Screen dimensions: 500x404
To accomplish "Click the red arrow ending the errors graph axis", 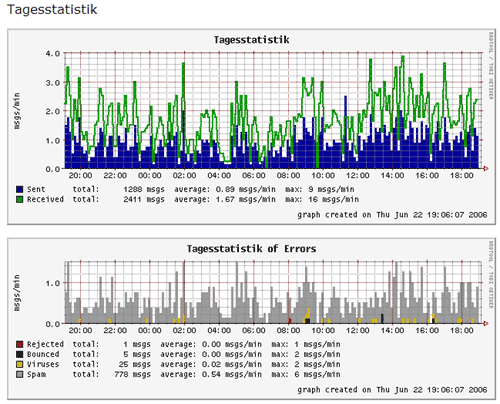I will click(486, 323).
